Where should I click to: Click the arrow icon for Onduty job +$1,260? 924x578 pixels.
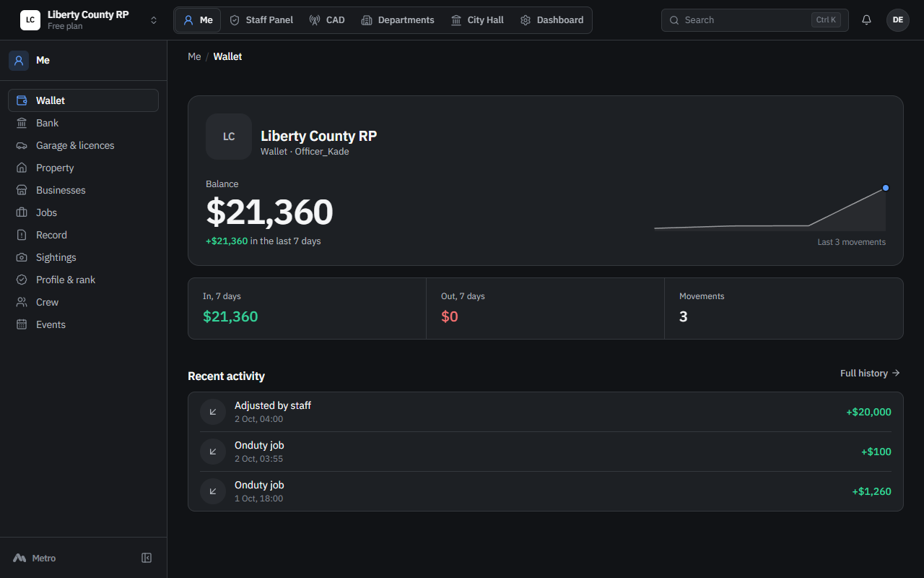(213, 491)
